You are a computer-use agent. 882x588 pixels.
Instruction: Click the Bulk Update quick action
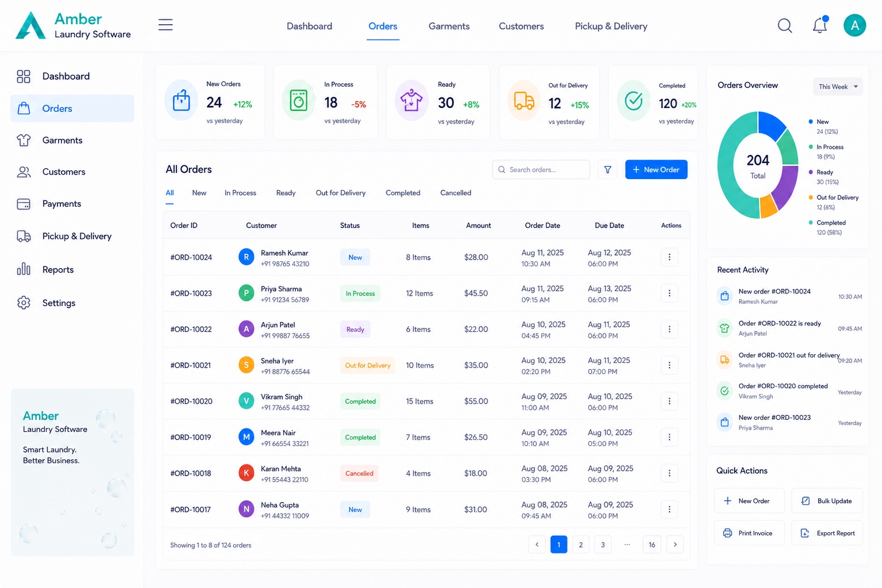(x=827, y=501)
